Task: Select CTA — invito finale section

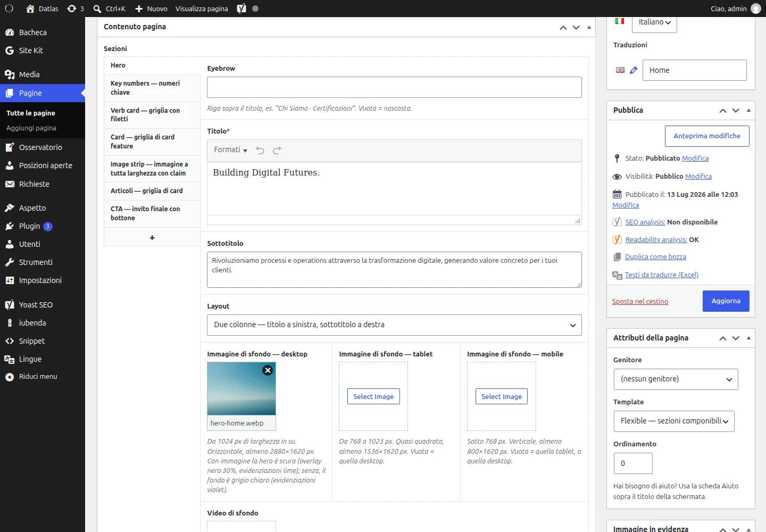Action: (x=152, y=213)
